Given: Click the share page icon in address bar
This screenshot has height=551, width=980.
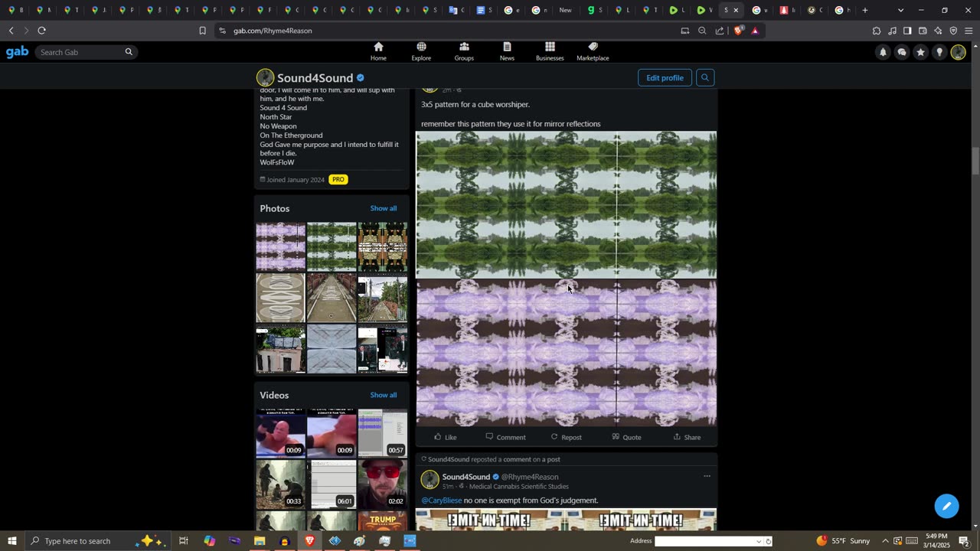Looking at the screenshot, I should coord(720,31).
